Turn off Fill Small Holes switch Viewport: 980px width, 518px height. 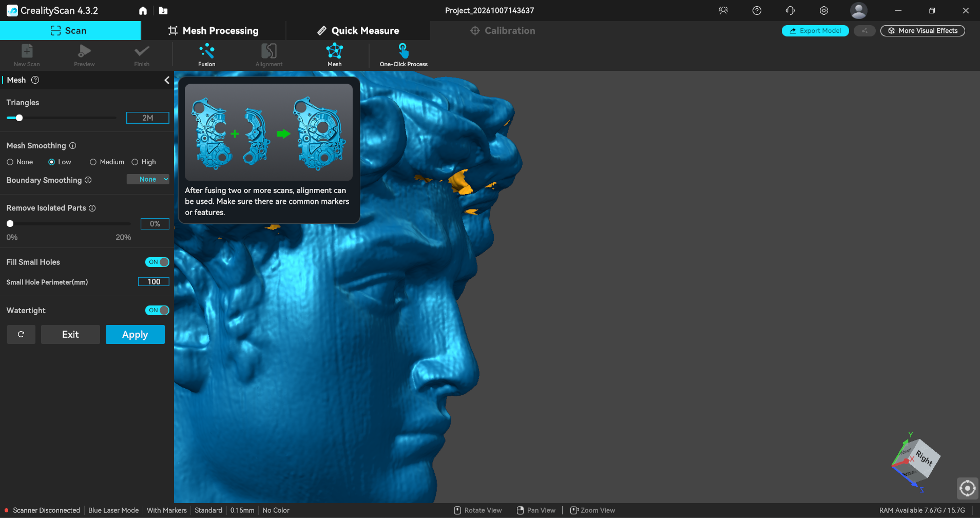point(157,262)
